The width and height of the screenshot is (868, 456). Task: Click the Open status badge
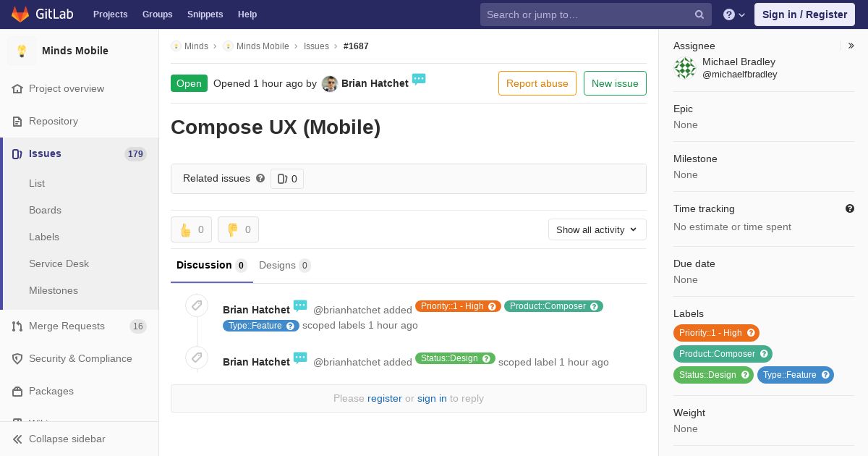pyautogui.click(x=189, y=83)
